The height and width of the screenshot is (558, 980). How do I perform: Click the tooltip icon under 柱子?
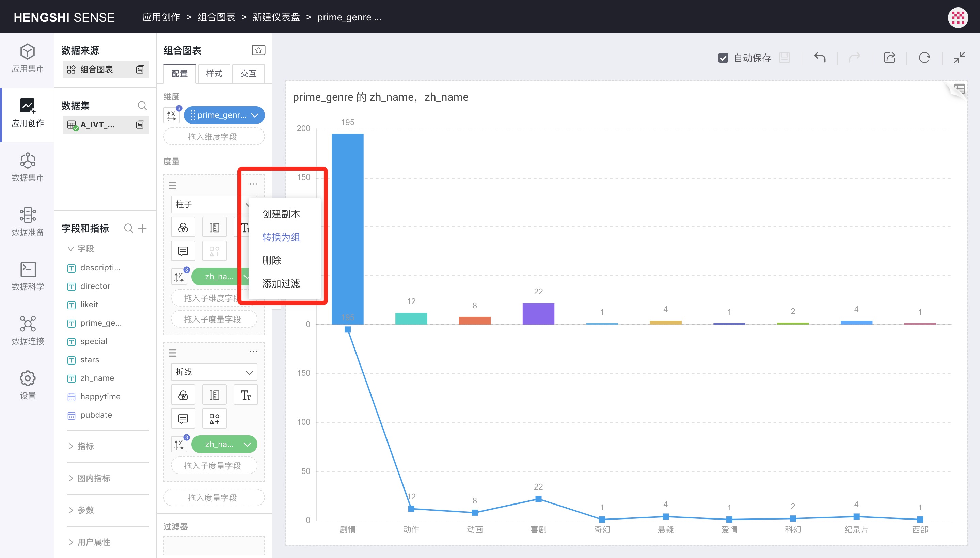[183, 251]
